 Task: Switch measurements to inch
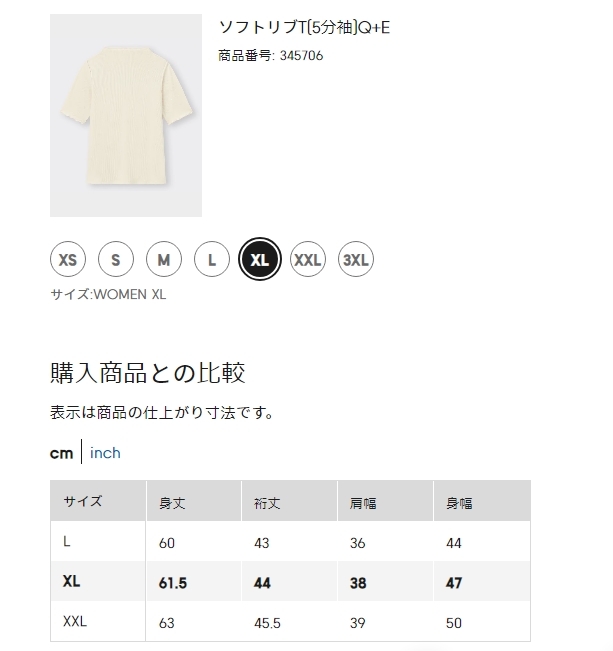(105, 453)
